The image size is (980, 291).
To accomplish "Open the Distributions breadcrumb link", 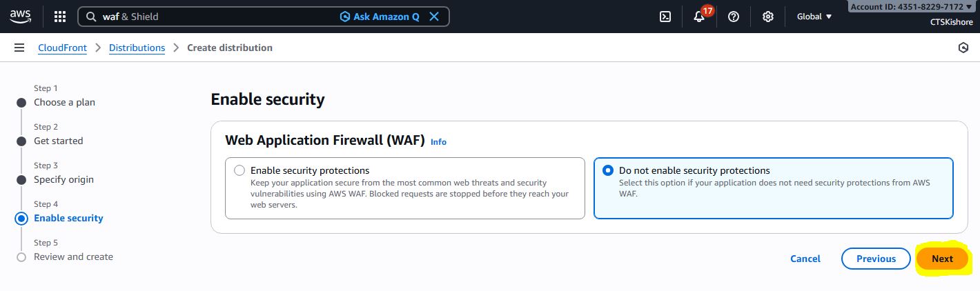I will pos(137,48).
